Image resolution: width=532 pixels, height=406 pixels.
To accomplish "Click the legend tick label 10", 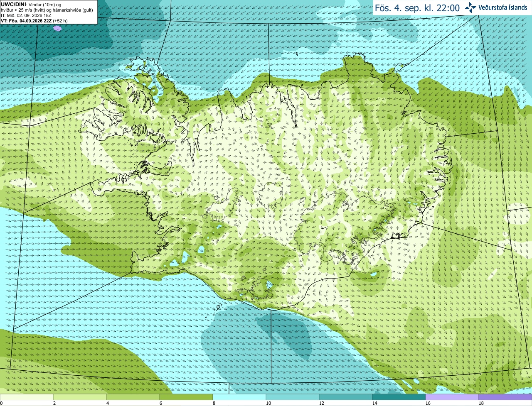I will pos(268,403).
